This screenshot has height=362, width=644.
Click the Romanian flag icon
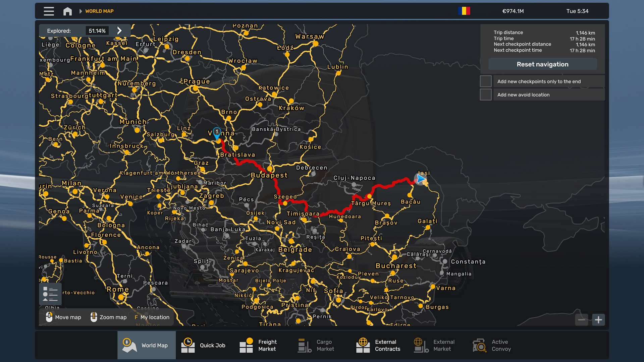(464, 11)
